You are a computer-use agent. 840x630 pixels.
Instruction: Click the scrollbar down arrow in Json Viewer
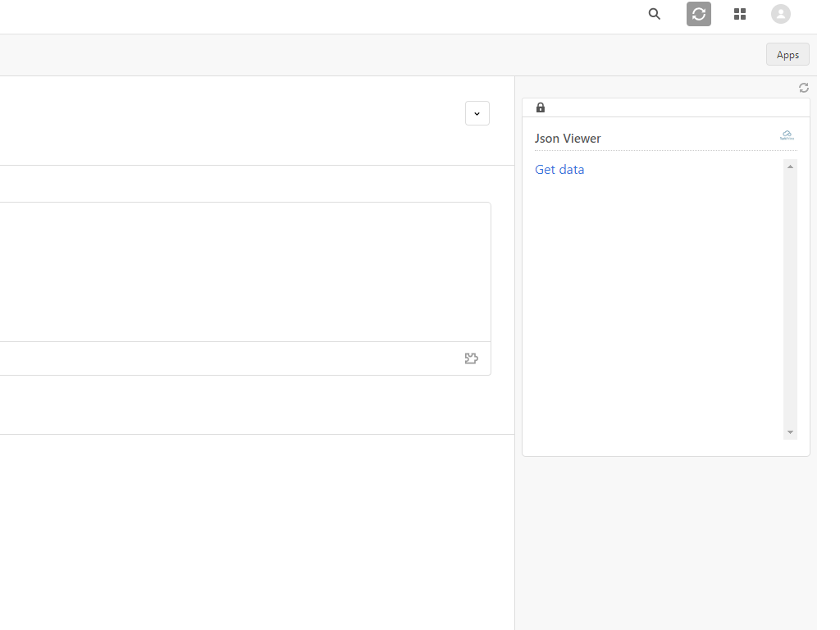pos(790,431)
